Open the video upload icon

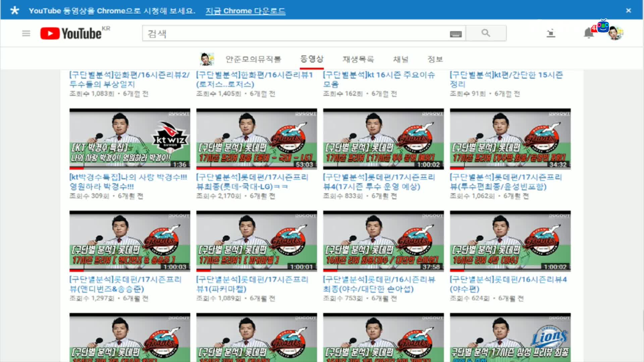550,33
